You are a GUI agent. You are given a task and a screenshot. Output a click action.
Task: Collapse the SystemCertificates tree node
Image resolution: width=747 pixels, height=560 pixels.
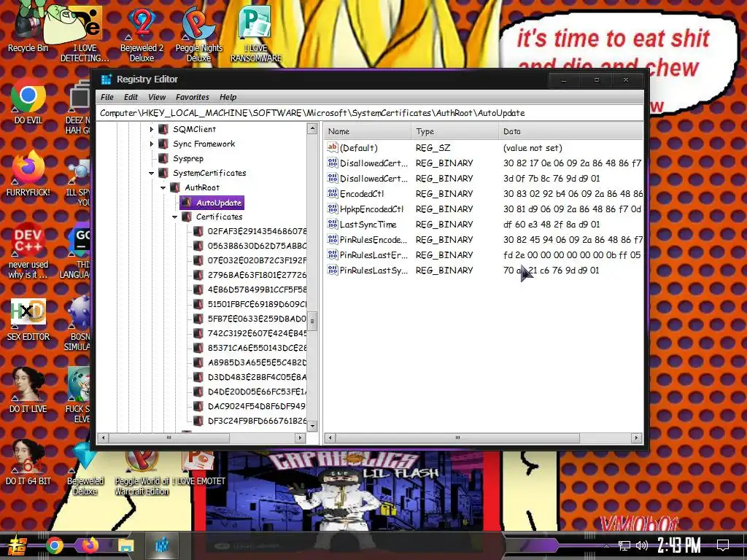tap(152, 173)
